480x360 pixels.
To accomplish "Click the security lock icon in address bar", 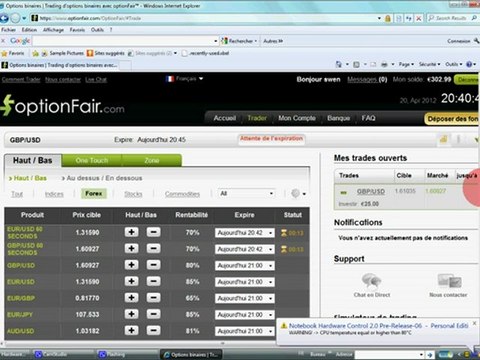I will pos(388,18).
